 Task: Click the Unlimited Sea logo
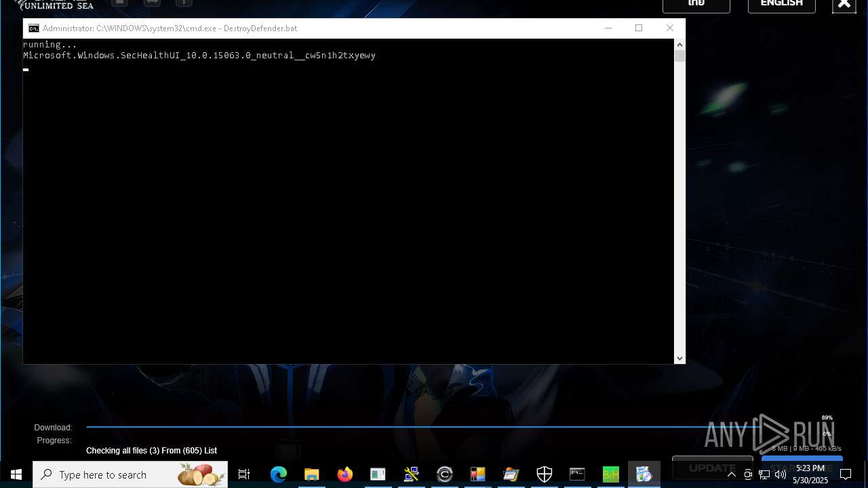56,5
